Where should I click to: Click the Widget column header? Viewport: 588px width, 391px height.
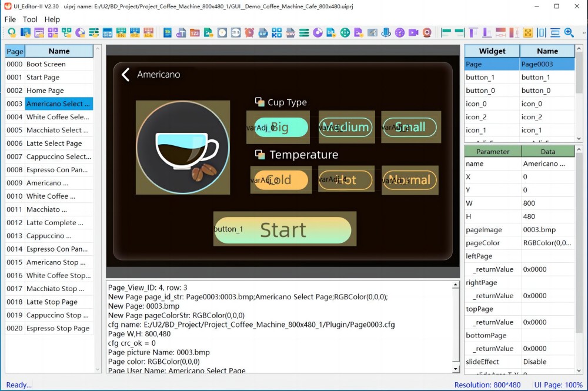click(492, 51)
